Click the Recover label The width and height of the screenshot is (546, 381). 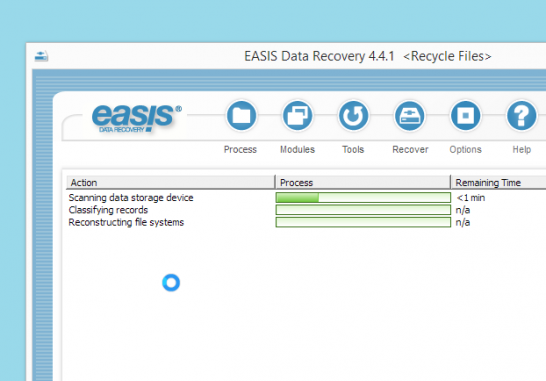click(410, 149)
